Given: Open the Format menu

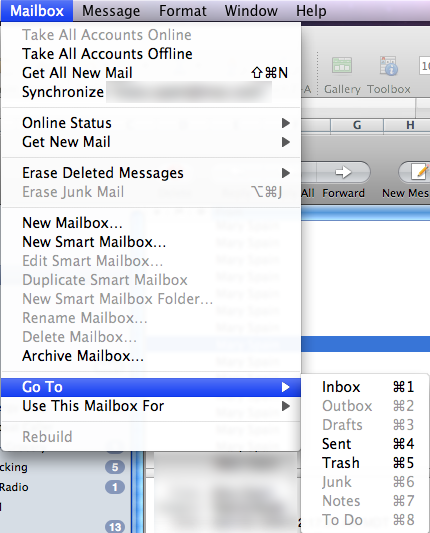Looking at the screenshot, I should [183, 11].
